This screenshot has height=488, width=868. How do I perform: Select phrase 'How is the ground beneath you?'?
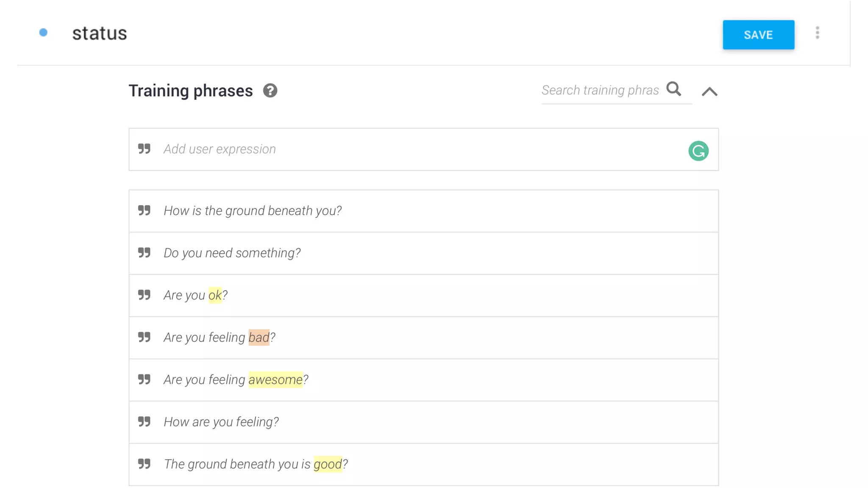[253, 211]
